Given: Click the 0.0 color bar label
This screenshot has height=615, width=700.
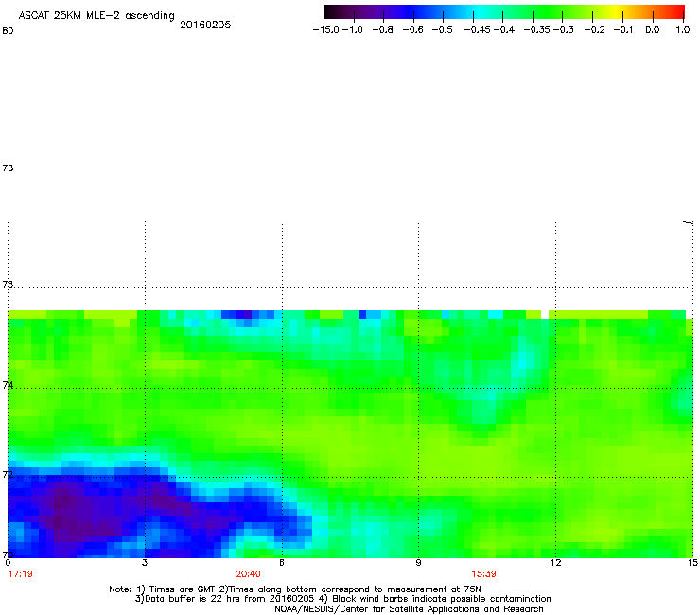Looking at the screenshot, I should [653, 30].
